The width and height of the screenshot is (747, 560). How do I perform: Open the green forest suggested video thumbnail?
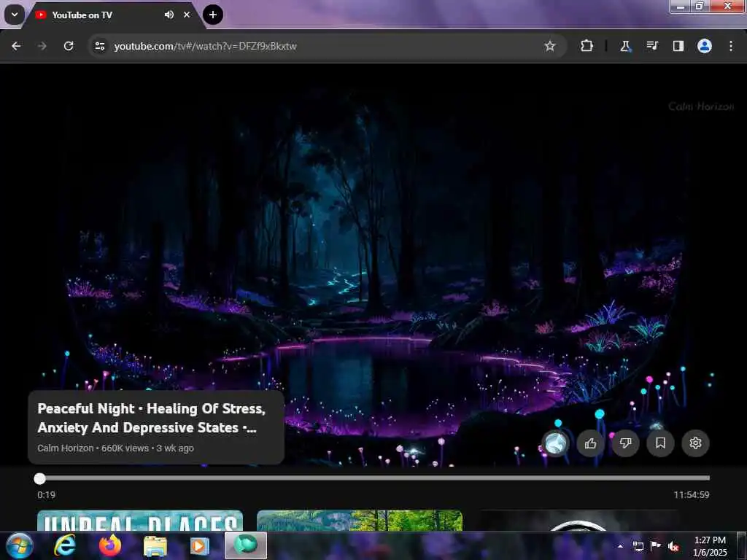(x=360, y=521)
